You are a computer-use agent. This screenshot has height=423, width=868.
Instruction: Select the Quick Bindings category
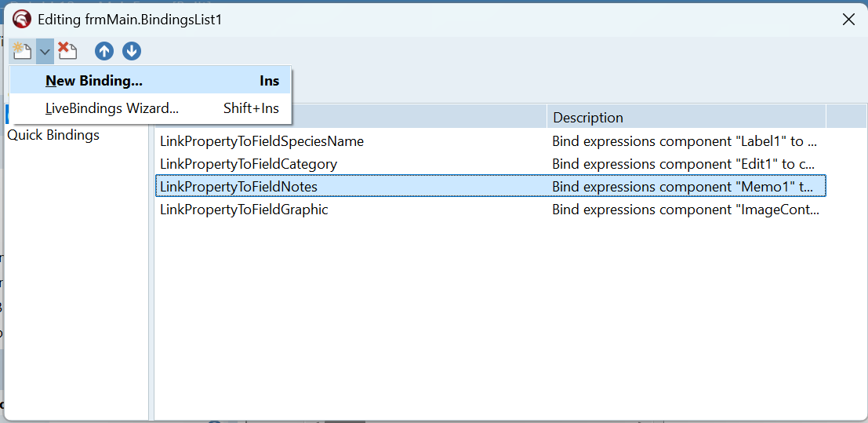coord(53,135)
